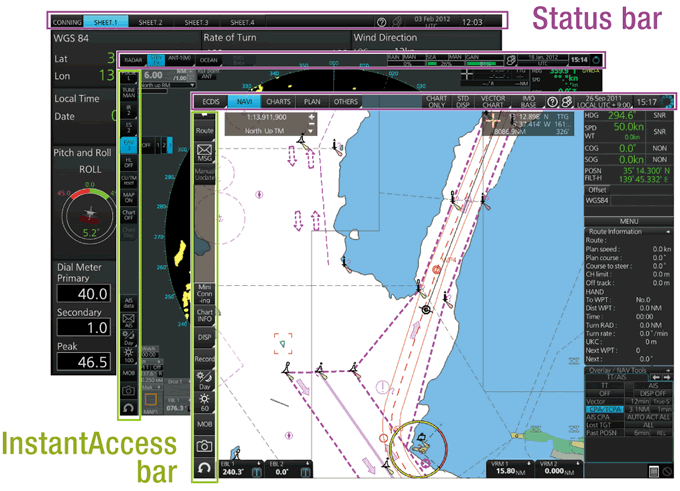Toggle MAP ON in radar bar
Screen dimensions: 680x491
pos(128,198)
